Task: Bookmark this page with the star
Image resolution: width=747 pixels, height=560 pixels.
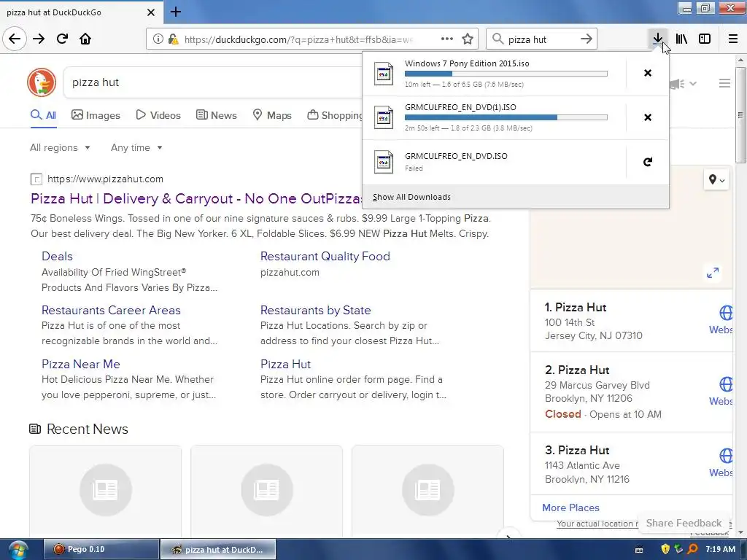Action: click(468, 39)
